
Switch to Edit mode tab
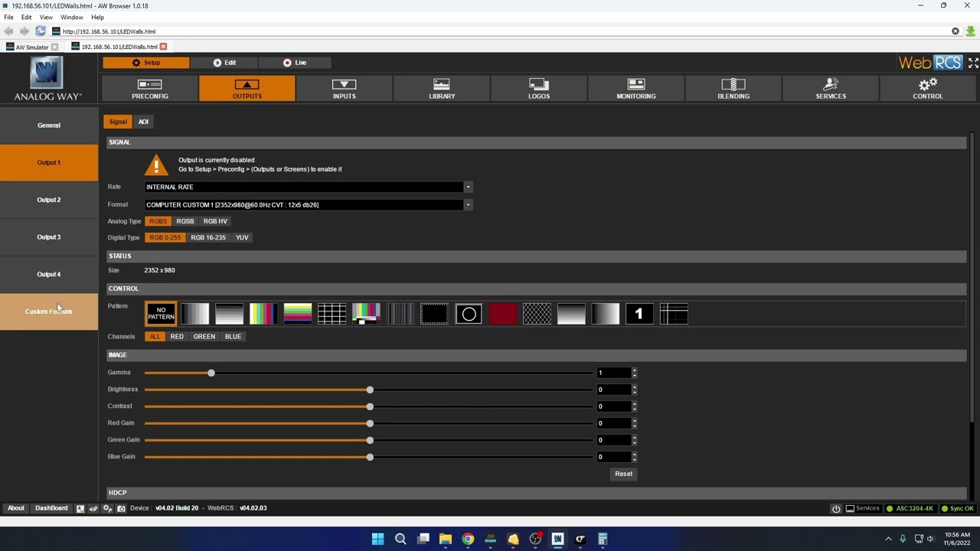[x=224, y=63]
